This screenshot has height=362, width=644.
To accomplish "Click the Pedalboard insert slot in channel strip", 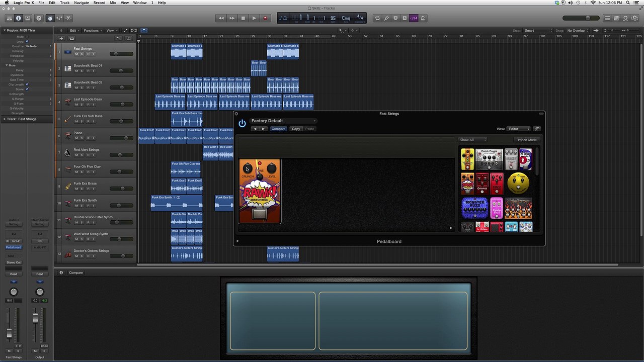I will pos(14,247).
